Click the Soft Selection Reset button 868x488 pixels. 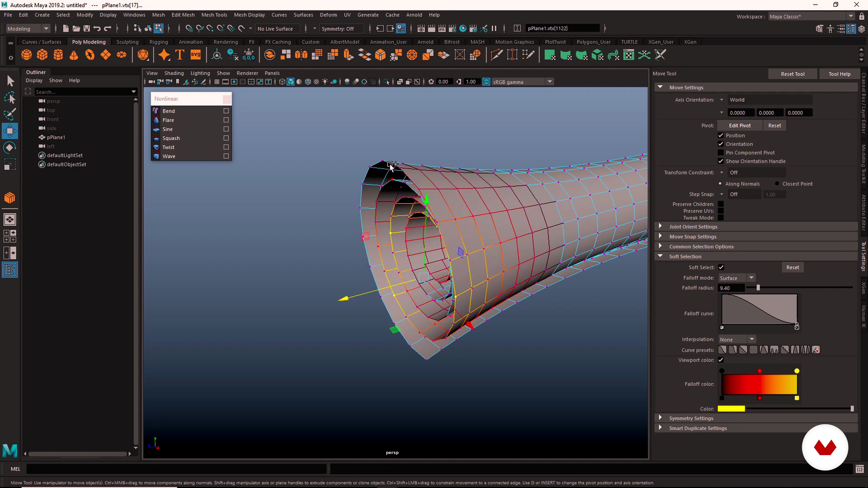(x=793, y=267)
